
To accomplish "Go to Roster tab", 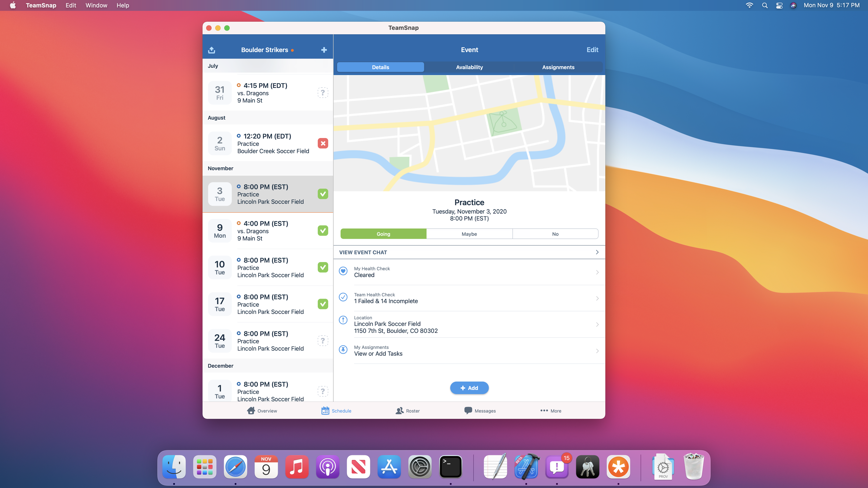I will tap(407, 411).
